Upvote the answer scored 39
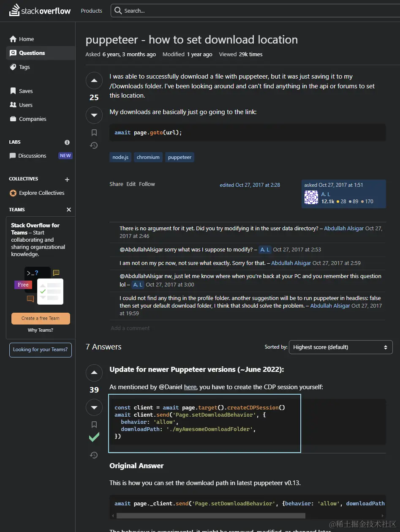Image resolution: width=400 pixels, height=532 pixels. [x=94, y=373]
